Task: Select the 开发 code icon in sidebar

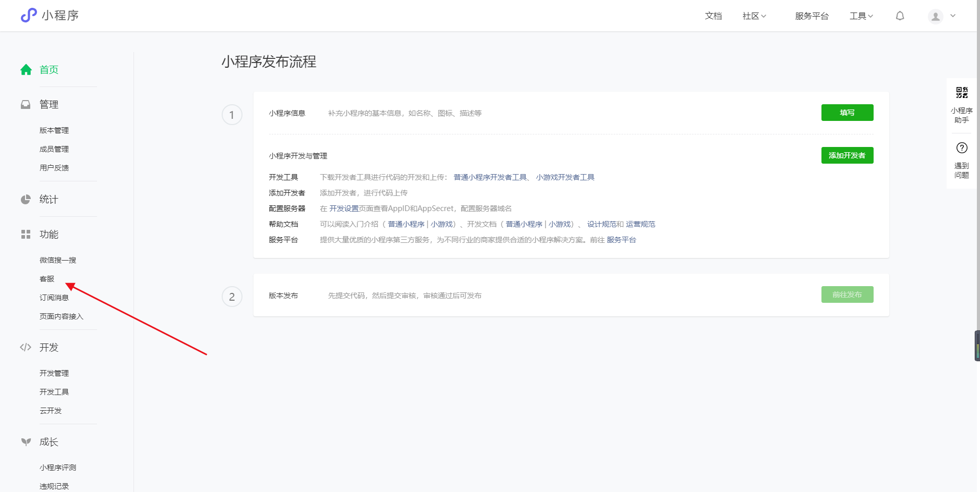Action: pyautogui.click(x=26, y=347)
